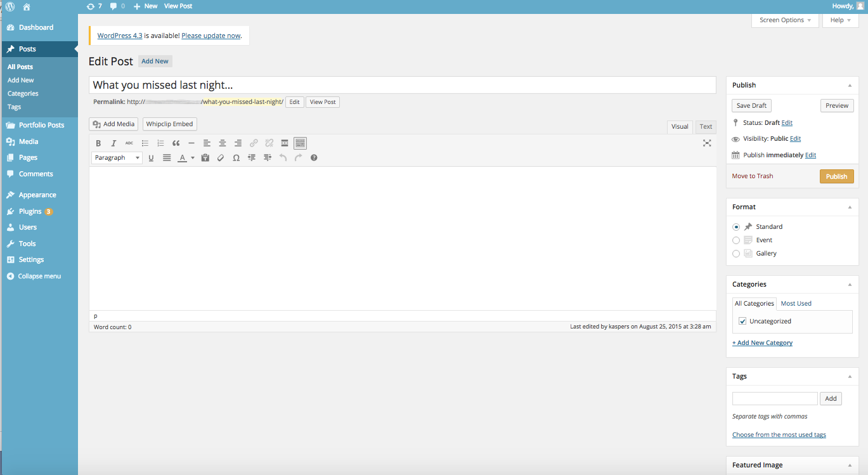The width and height of the screenshot is (868, 475).
Task: Enter distraction-free writing mode
Action: pyautogui.click(x=707, y=143)
